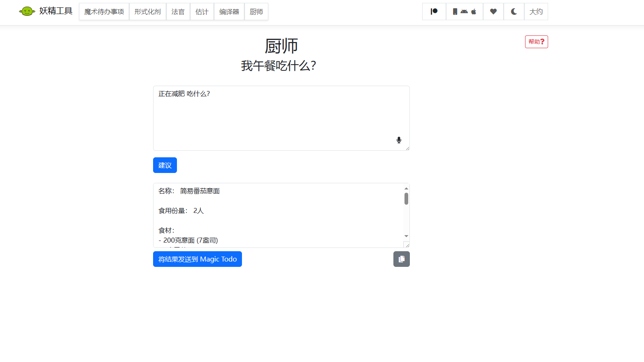Copy results using clipboard icon
The height and width of the screenshot is (362, 644).
[x=401, y=259]
